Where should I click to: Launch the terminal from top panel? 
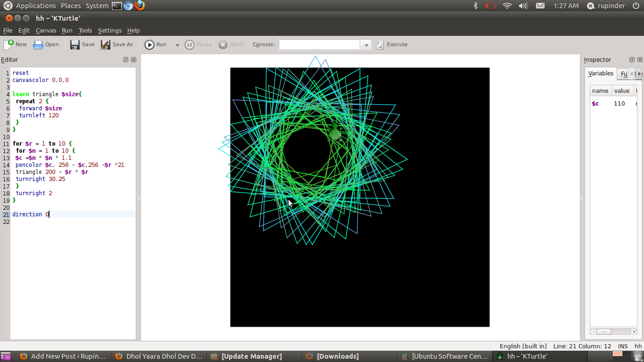[116, 6]
